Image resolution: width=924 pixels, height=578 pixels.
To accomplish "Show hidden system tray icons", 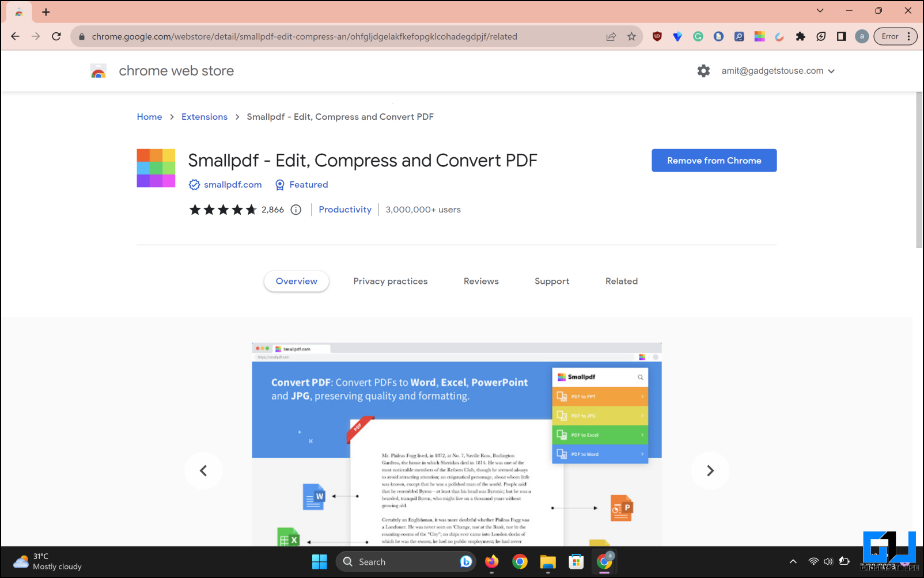I will pos(793,561).
